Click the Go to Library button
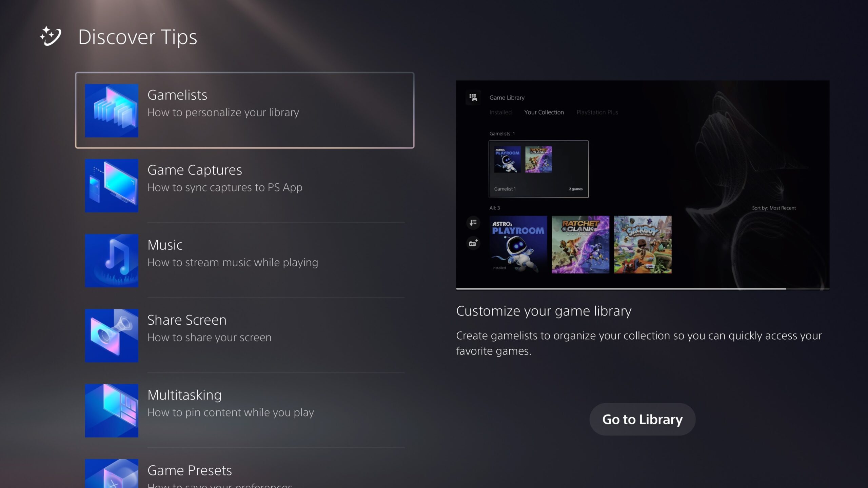868x488 pixels. (x=642, y=419)
